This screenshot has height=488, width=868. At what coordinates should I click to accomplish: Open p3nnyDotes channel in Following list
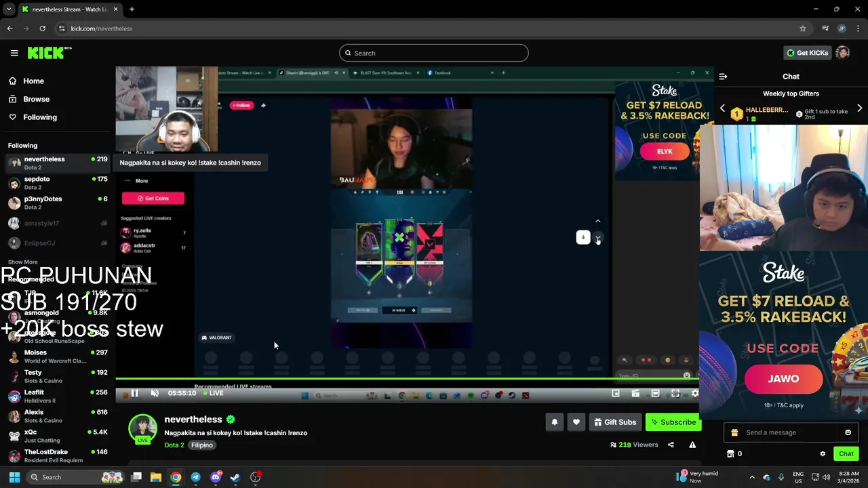[x=58, y=203]
